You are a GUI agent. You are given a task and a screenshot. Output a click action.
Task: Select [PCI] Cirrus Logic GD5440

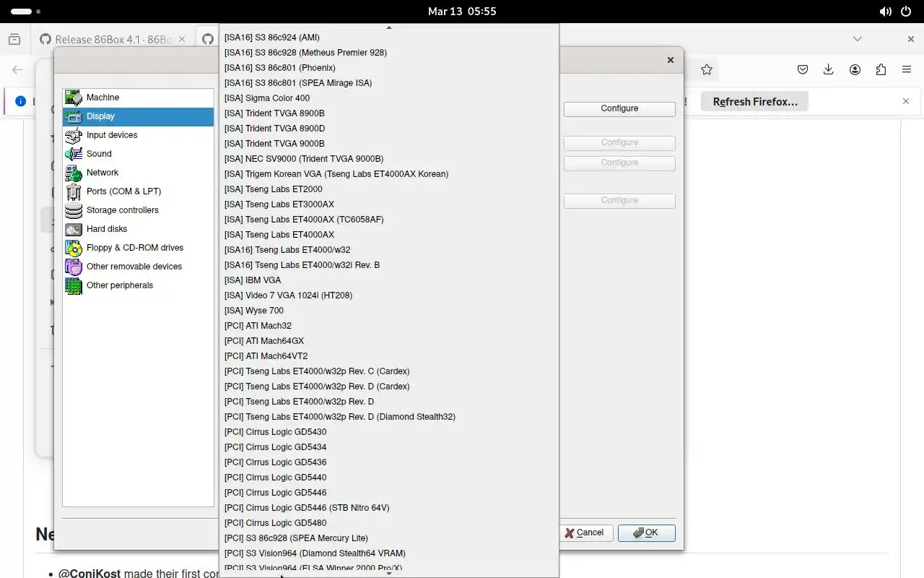[x=389, y=478]
